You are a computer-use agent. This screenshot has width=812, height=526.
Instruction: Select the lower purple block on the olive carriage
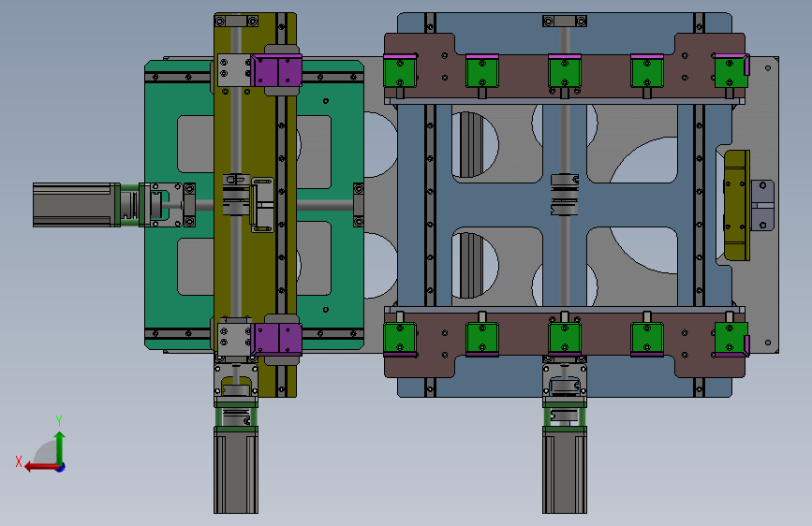[276, 339]
